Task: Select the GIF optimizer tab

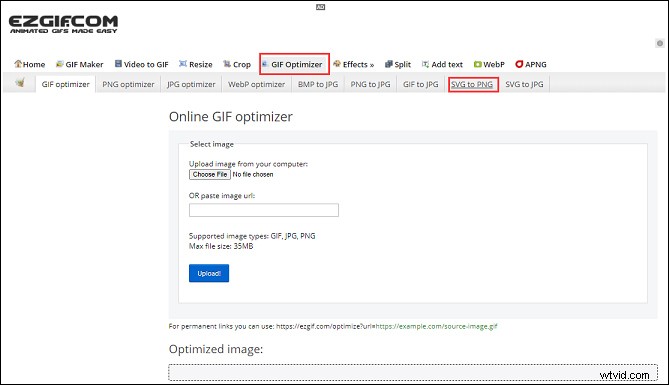Action: pyautogui.click(x=66, y=85)
